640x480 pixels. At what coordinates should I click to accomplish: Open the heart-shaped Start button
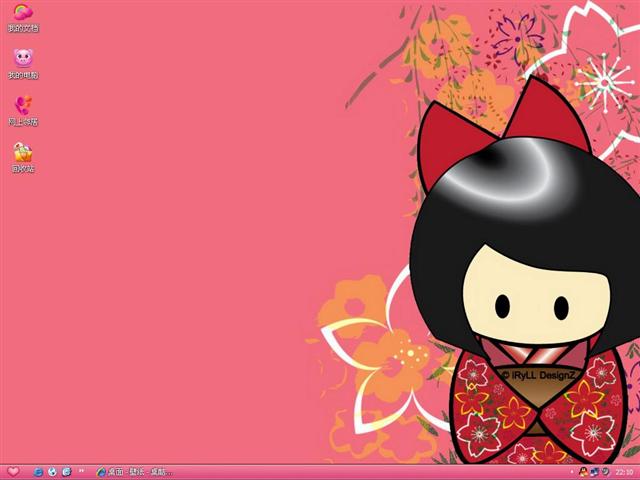[x=13, y=472]
